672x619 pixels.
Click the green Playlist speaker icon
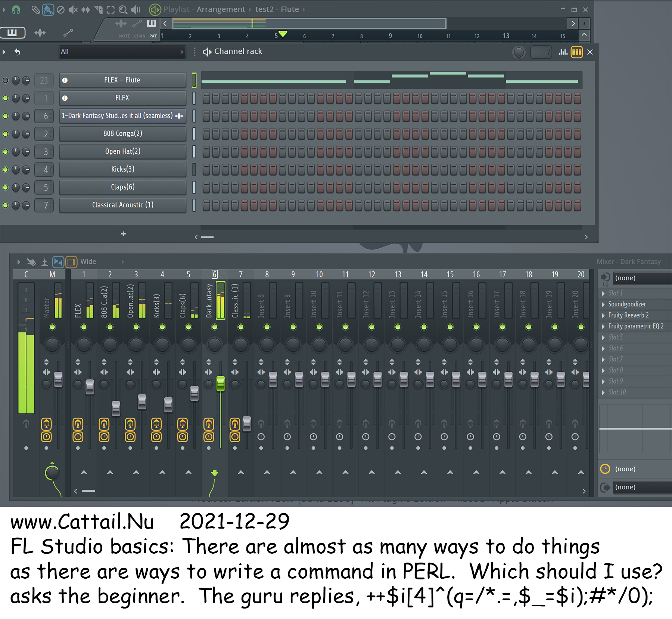(x=155, y=9)
